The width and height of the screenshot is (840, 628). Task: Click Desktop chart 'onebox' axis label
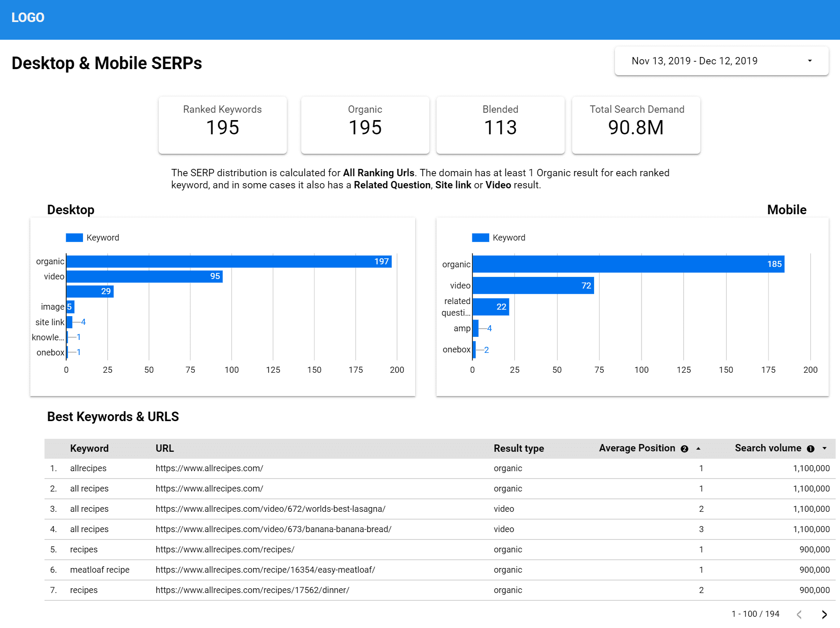(x=50, y=352)
